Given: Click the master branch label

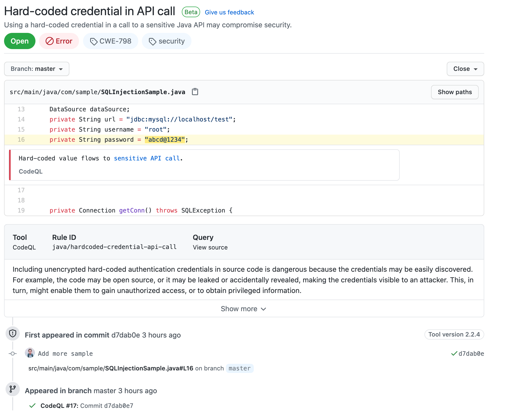Looking at the screenshot, I should pos(239,368).
